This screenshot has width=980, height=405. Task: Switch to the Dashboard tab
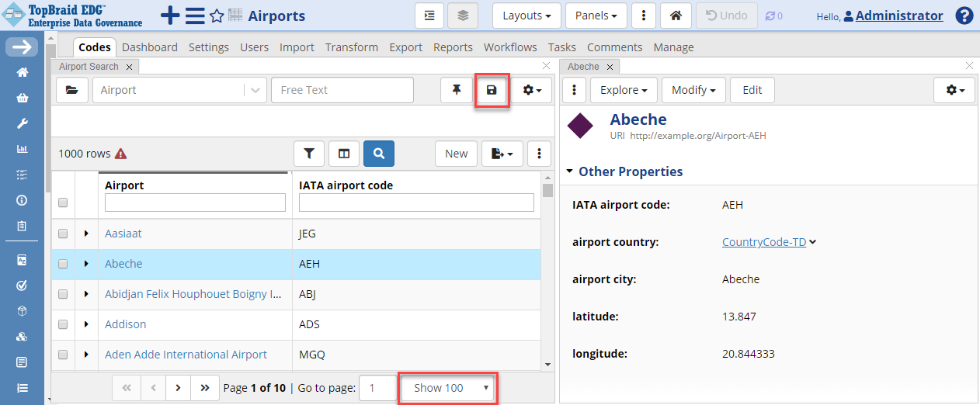point(150,47)
